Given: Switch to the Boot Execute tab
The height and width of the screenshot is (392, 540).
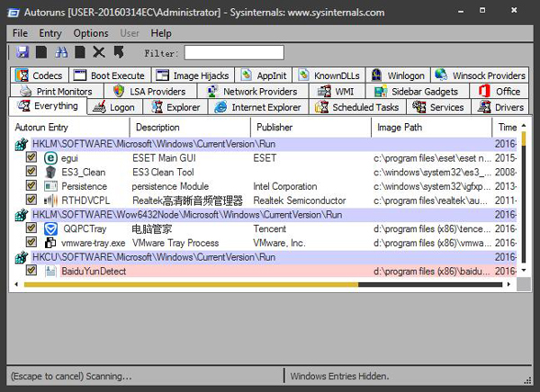Looking at the screenshot, I should (110, 75).
